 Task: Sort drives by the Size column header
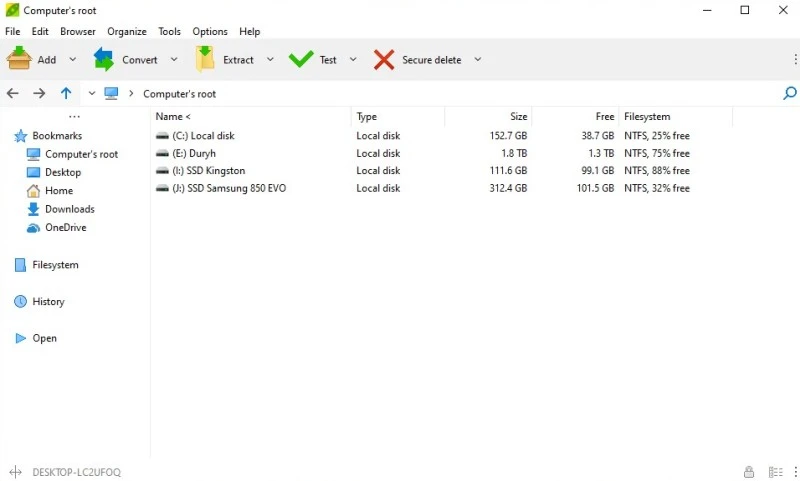point(518,117)
